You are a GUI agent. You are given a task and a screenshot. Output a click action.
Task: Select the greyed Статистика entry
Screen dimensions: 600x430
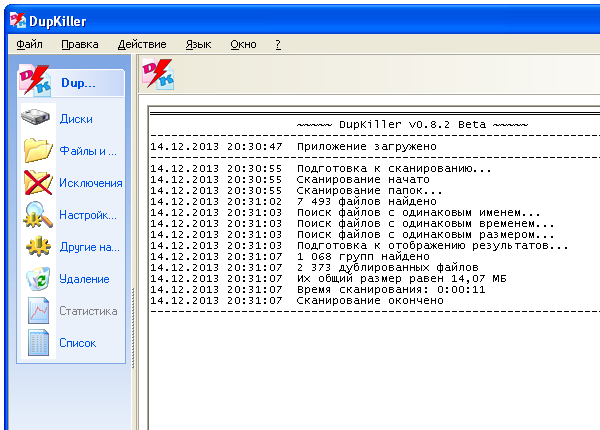tap(88, 311)
